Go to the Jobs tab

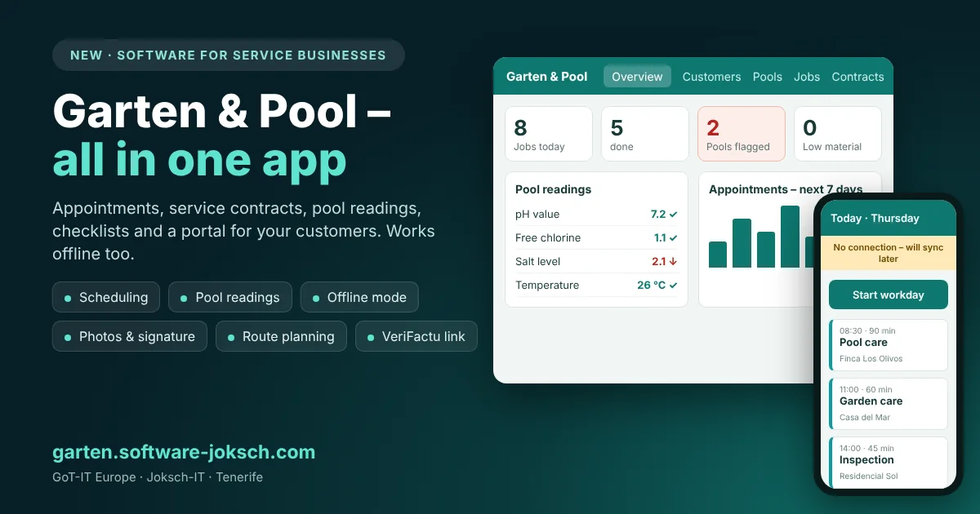tap(807, 77)
